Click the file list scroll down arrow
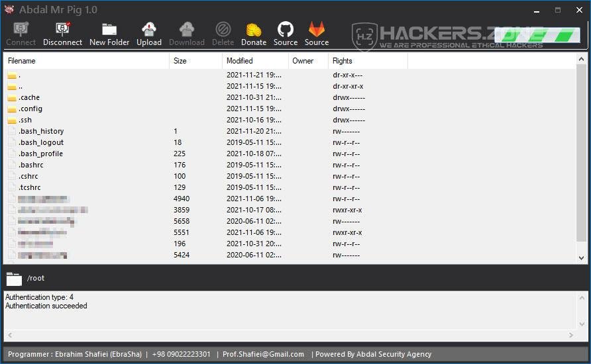591x364 pixels. (581, 258)
